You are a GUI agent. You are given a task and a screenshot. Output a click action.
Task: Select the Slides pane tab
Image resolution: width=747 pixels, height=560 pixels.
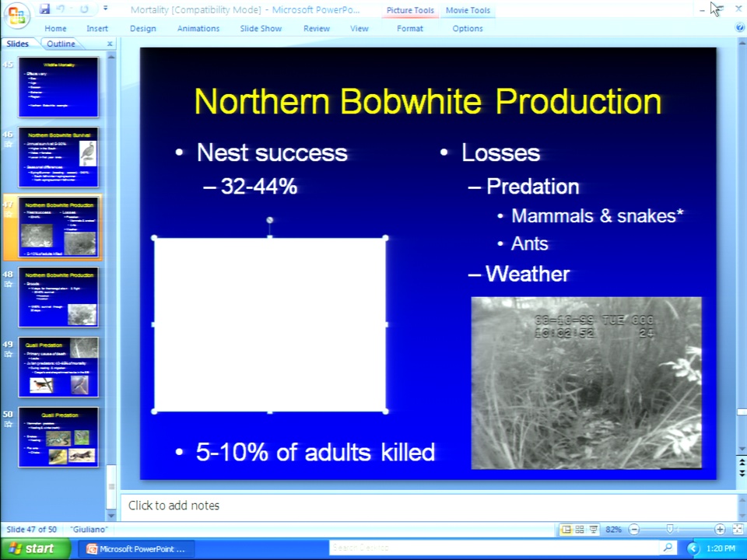18,44
